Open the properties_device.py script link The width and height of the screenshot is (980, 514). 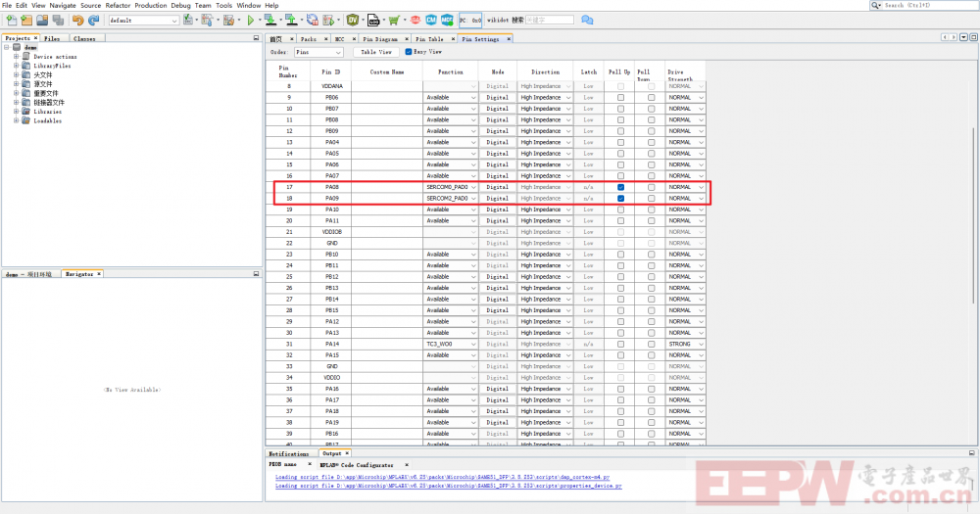click(x=448, y=486)
